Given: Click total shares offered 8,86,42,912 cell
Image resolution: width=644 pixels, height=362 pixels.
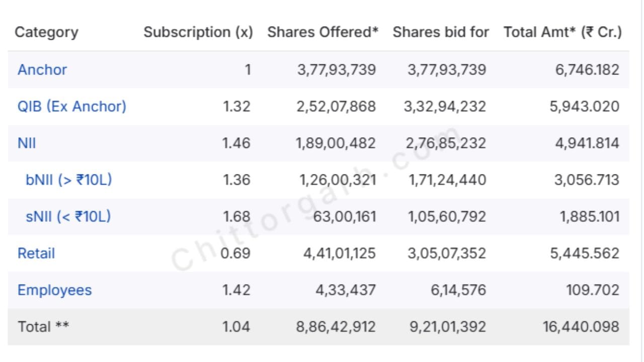Looking at the screenshot, I should [x=336, y=327].
